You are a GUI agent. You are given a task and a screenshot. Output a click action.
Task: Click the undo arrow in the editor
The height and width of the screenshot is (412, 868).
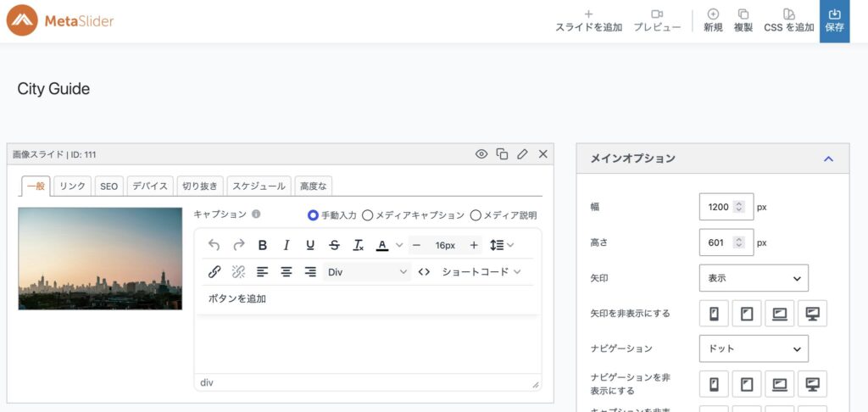[x=214, y=245]
